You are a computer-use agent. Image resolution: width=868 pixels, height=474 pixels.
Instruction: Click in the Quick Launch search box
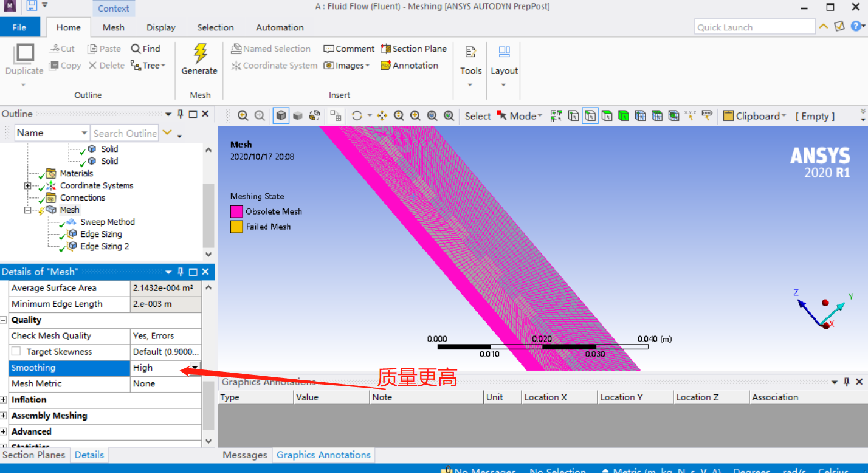pos(754,27)
